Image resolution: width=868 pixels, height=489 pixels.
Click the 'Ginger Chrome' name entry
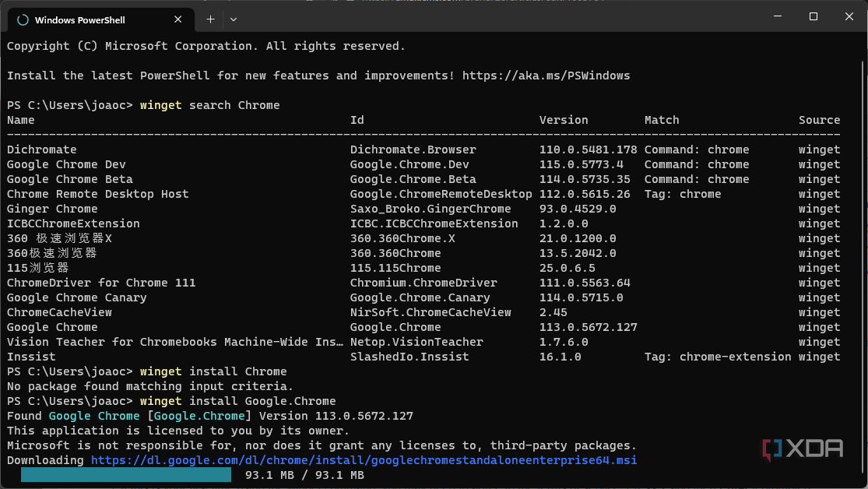pyautogui.click(x=52, y=209)
